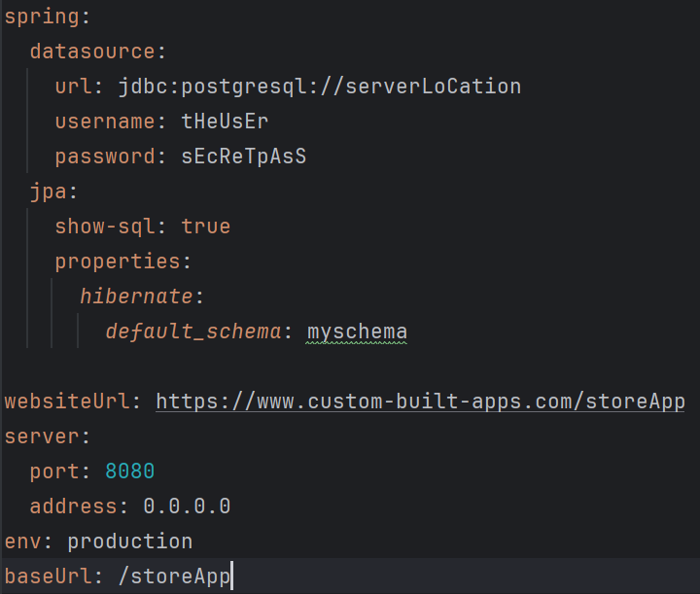Click the properties key under jpa

117,262
